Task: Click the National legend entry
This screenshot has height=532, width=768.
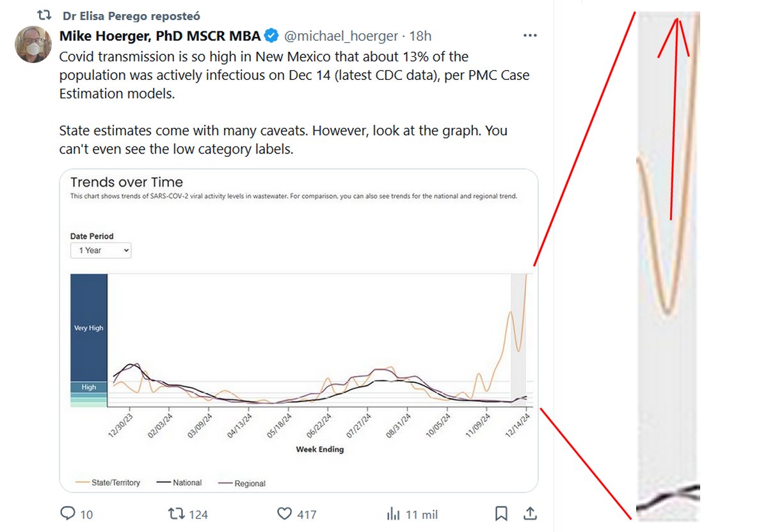Action: (179, 483)
